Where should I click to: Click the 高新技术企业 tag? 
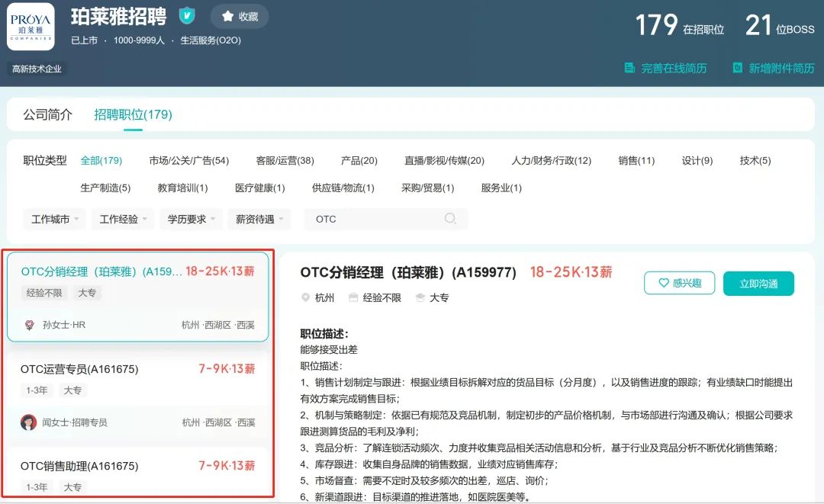(x=37, y=69)
